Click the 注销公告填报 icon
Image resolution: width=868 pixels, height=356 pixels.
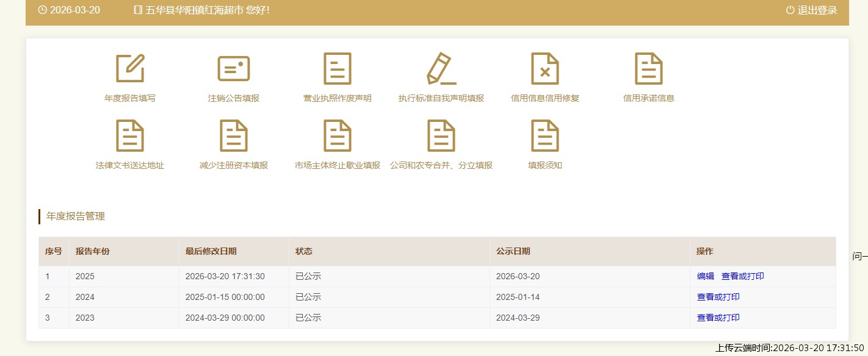pyautogui.click(x=234, y=68)
